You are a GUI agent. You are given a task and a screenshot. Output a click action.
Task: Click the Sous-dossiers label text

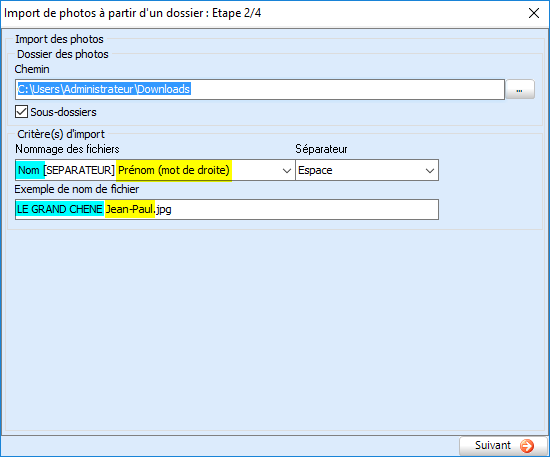tap(63, 112)
